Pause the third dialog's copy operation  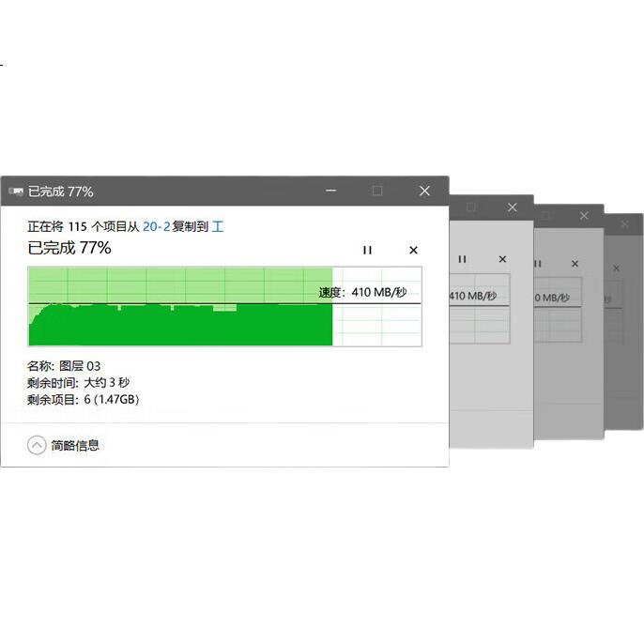(538, 264)
